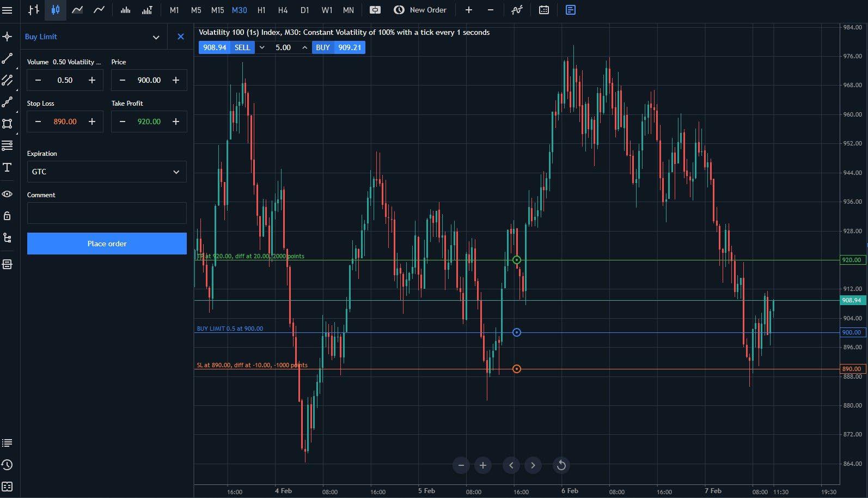Raise one-click volume with up chevron
This screenshot has width=868, height=498.
[x=304, y=47]
